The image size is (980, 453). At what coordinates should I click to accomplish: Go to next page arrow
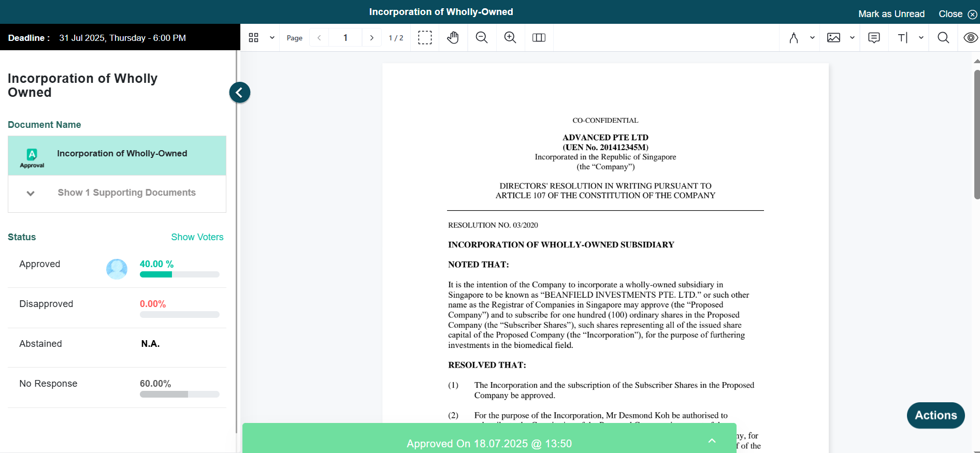coord(371,38)
